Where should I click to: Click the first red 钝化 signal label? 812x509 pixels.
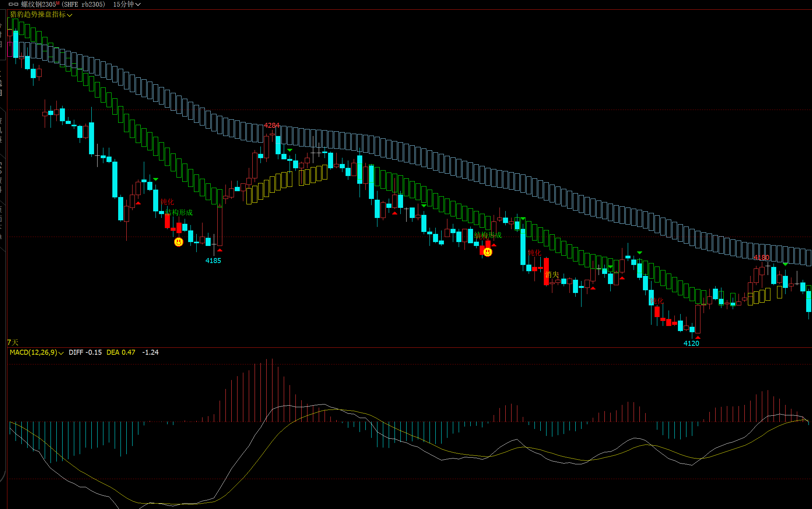(167, 202)
